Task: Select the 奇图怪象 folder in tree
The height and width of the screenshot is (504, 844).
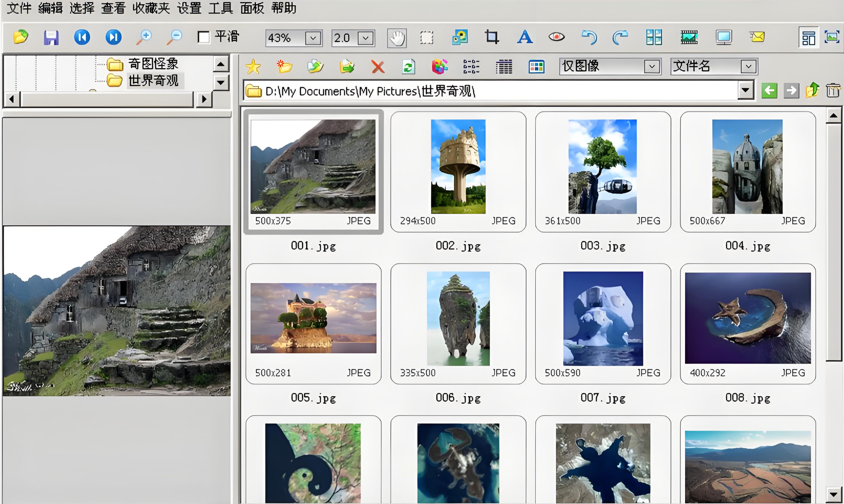Action: [x=153, y=64]
